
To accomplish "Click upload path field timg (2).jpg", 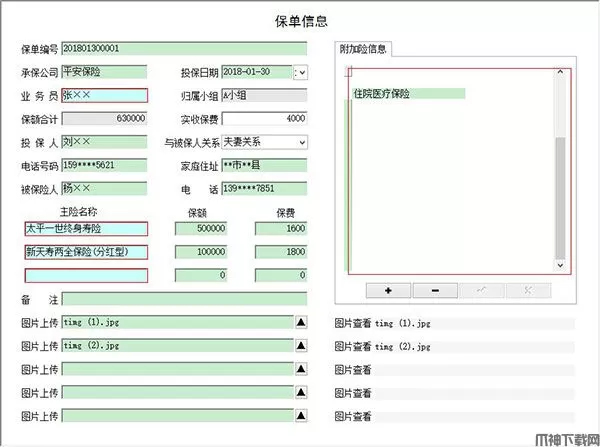I will (x=178, y=346).
